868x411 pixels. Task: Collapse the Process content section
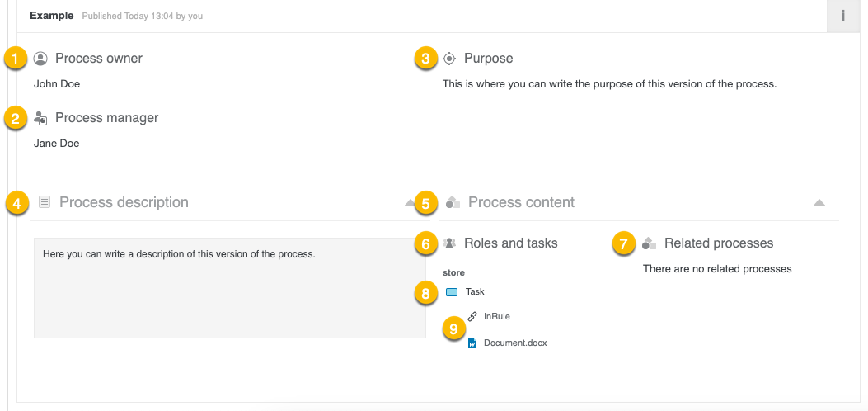pyautogui.click(x=819, y=202)
